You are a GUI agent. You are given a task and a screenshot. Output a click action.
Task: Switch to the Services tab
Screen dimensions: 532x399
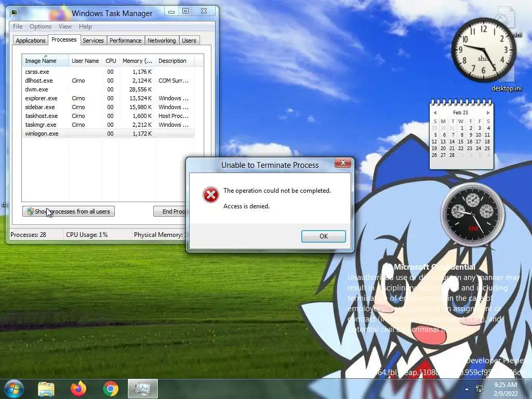pos(93,41)
